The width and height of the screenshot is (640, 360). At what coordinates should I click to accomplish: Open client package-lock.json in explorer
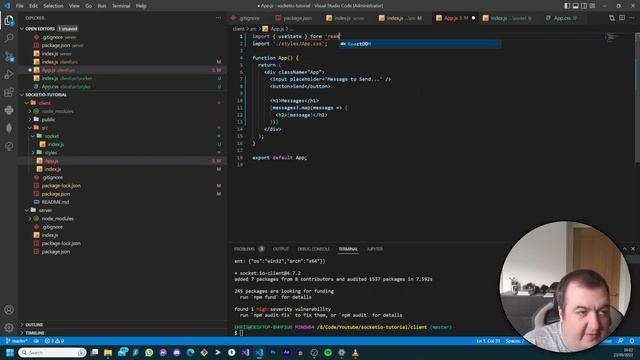(61, 186)
